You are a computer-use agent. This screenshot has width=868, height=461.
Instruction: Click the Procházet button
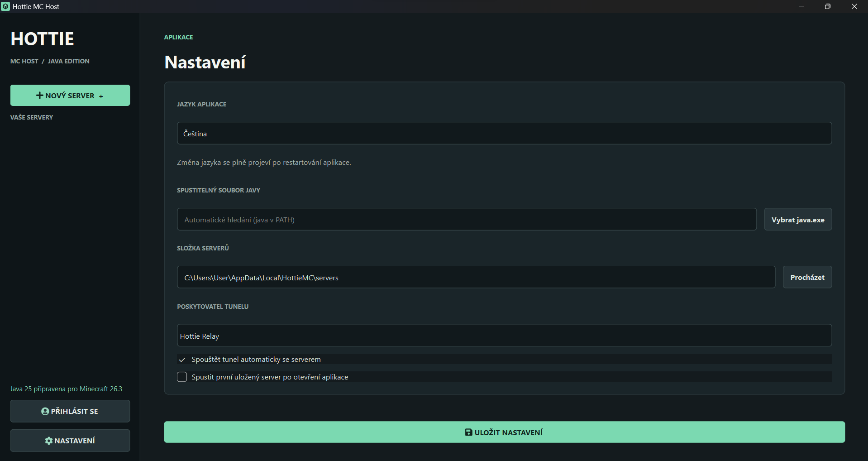pyautogui.click(x=807, y=277)
